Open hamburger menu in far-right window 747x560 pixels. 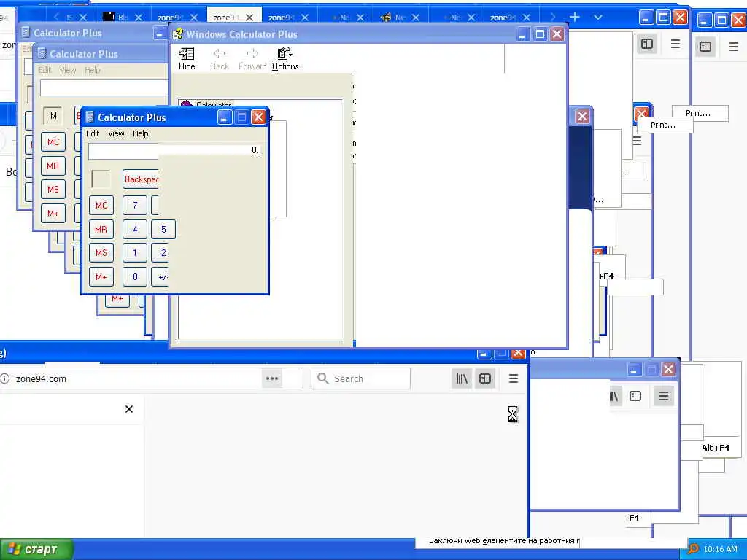point(734,47)
